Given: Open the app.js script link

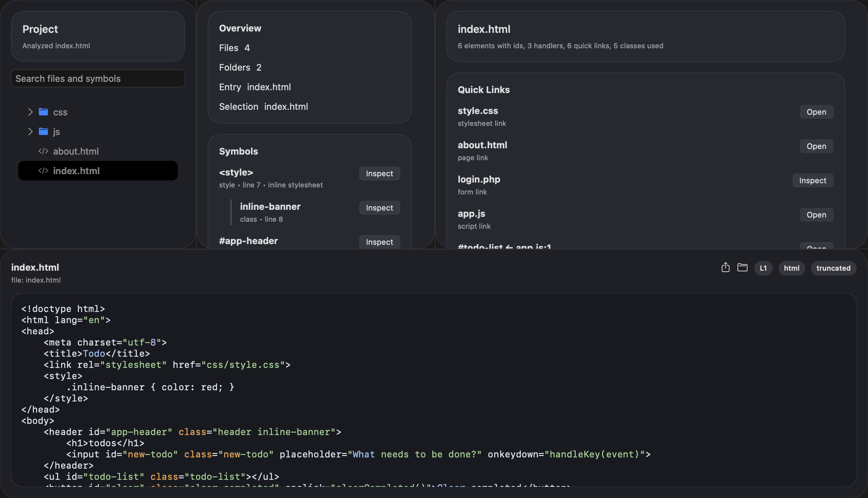Looking at the screenshot, I should tap(816, 215).
